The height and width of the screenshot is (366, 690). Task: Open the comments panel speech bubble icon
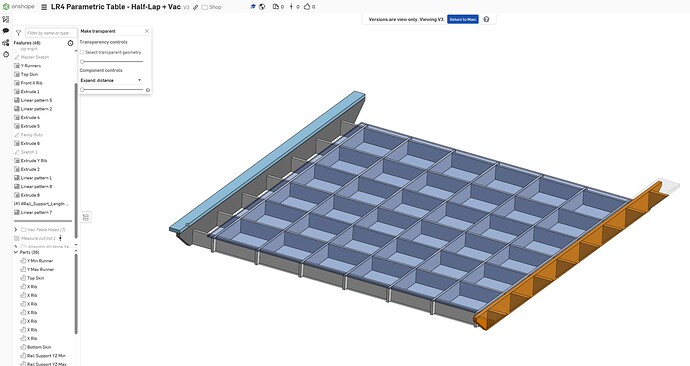coord(6,31)
